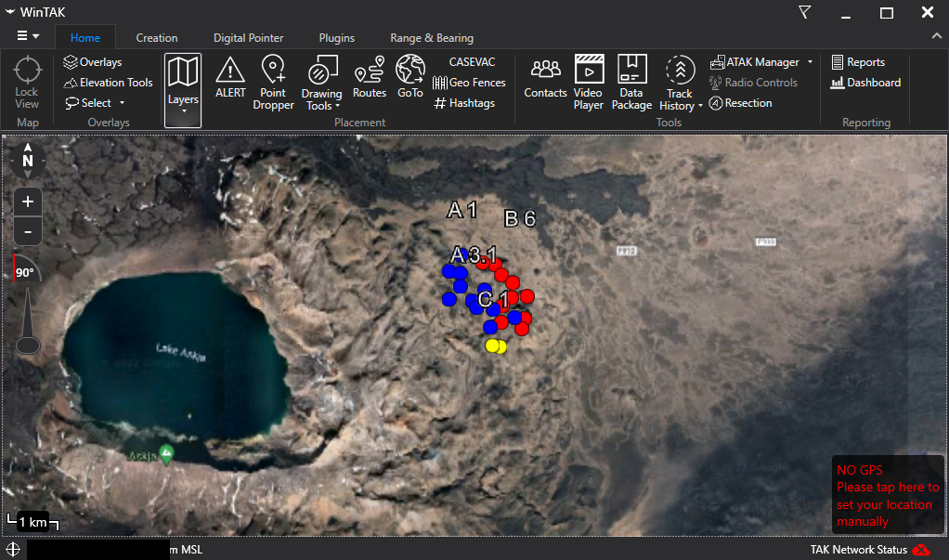Expand the ATAK Manager dropdown arrow
This screenshot has width=949, height=560.
(x=810, y=61)
